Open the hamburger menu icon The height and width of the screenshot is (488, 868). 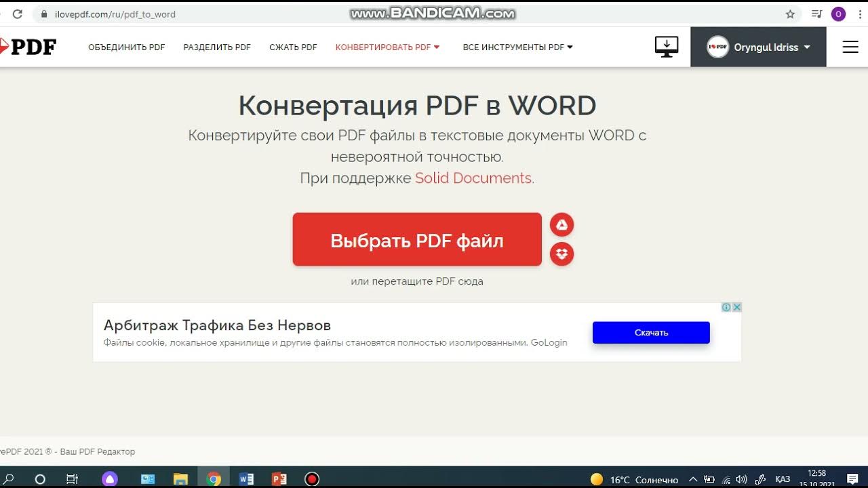pyautogui.click(x=850, y=47)
